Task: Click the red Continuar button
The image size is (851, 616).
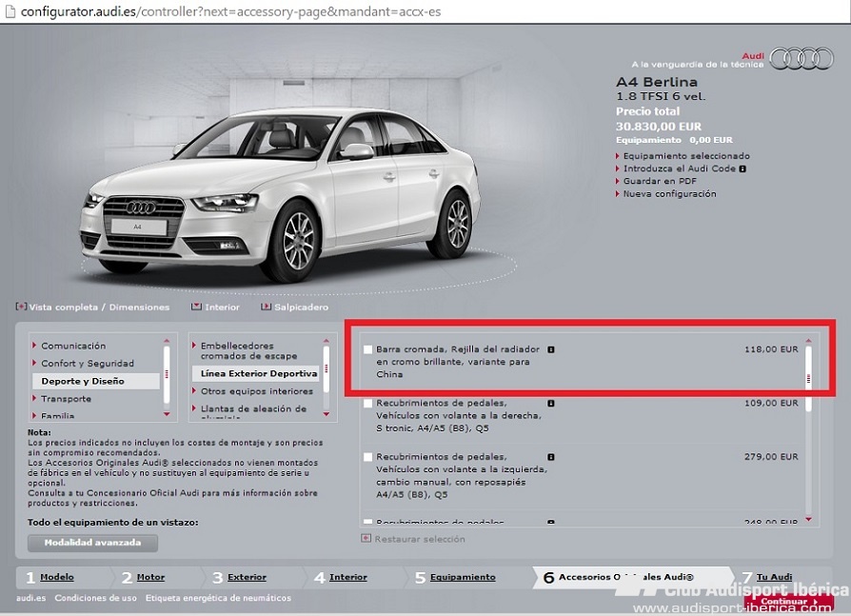Action: (x=788, y=602)
